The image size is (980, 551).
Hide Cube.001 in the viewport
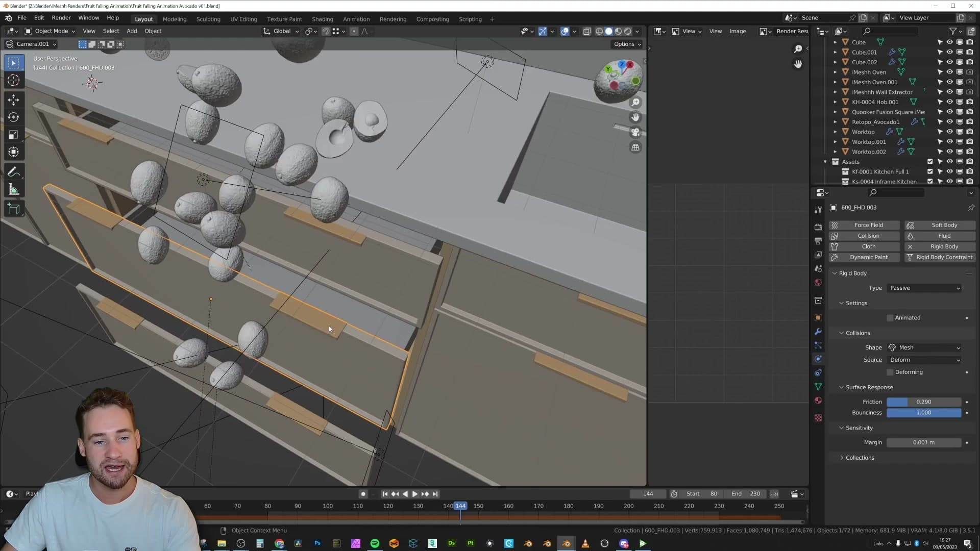click(950, 52)
